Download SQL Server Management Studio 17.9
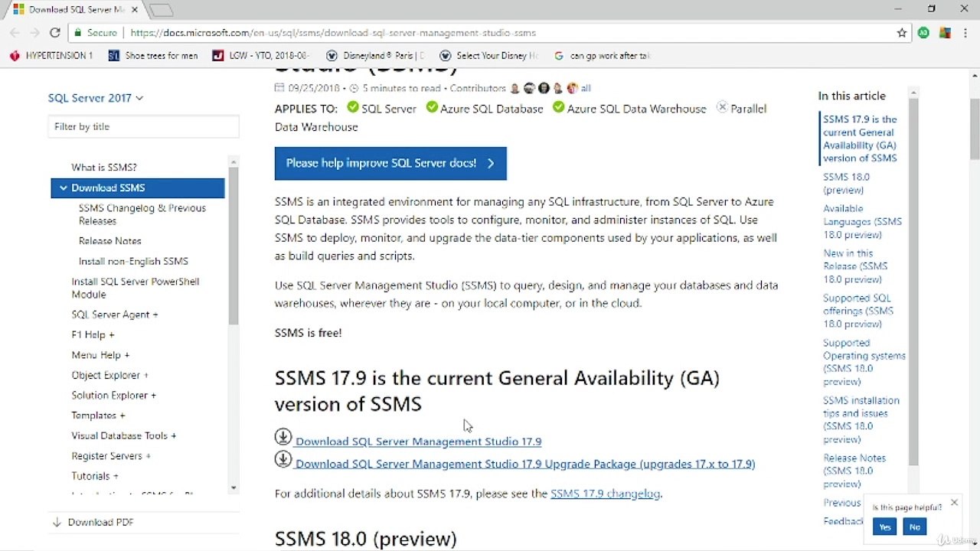 point(418,442)
